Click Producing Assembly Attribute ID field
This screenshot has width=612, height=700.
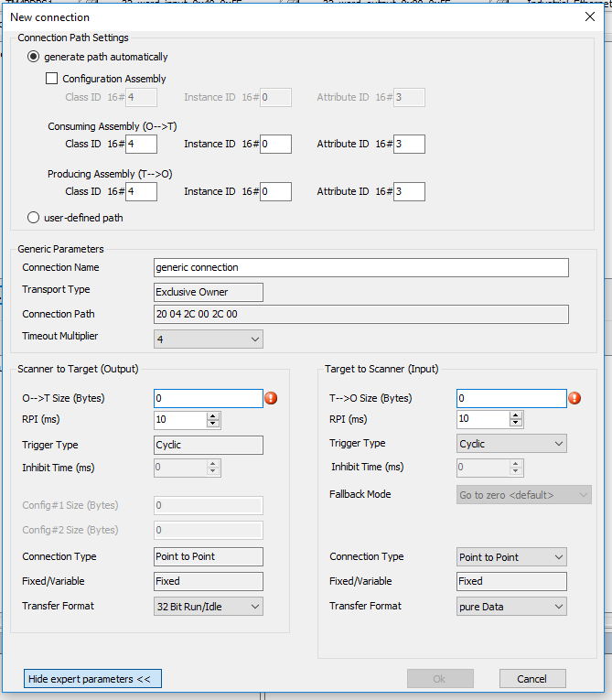click(409, 192)
